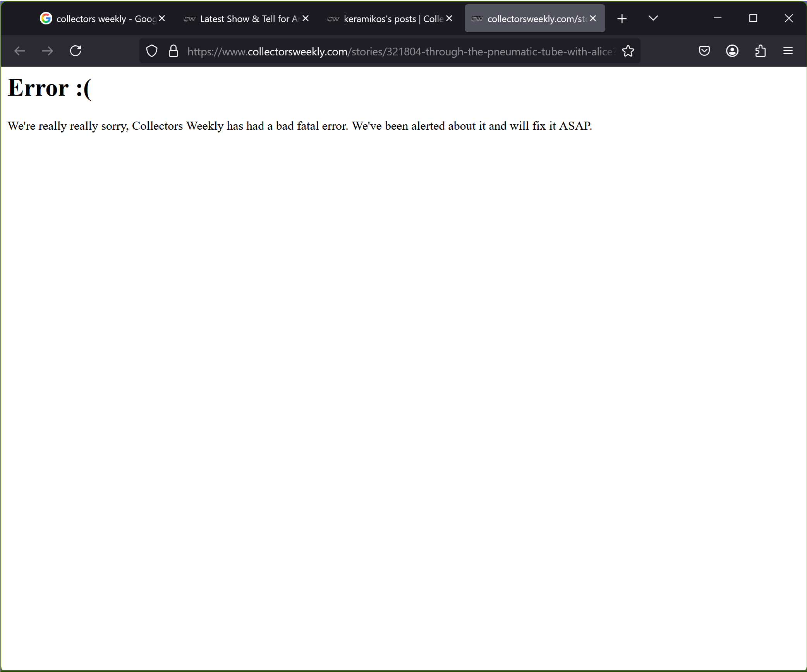Screen dimensions: 807x672
Task: Click the Google favicon on first tab
Action: tap(46, 18)
